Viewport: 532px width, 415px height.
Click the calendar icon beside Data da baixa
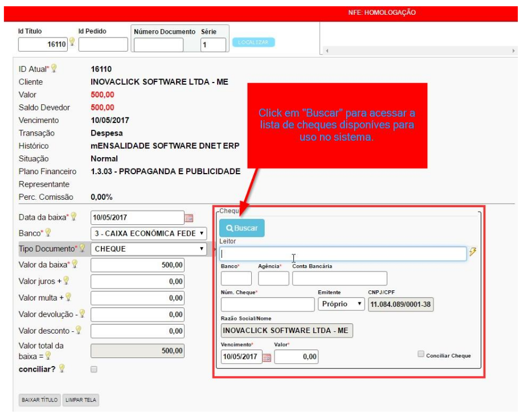coord(189,217)
